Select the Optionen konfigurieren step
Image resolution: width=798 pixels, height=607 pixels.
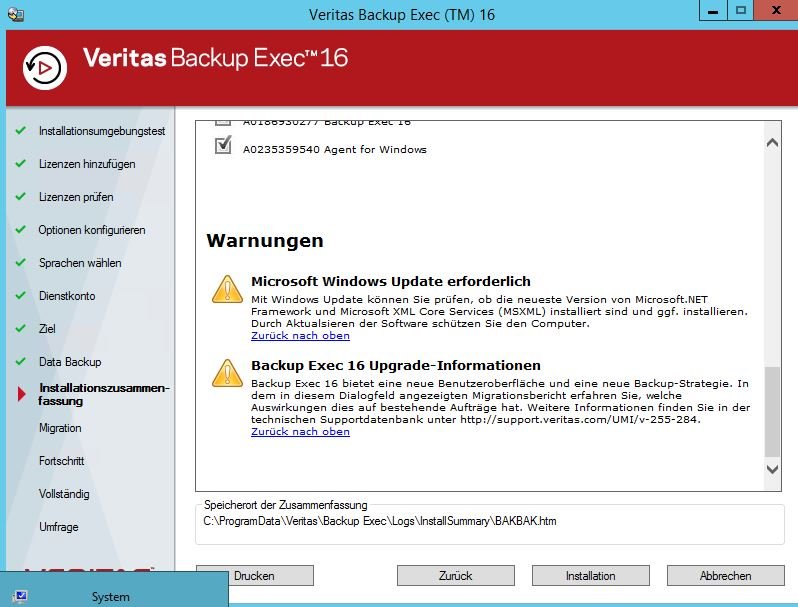coord(92,230)
